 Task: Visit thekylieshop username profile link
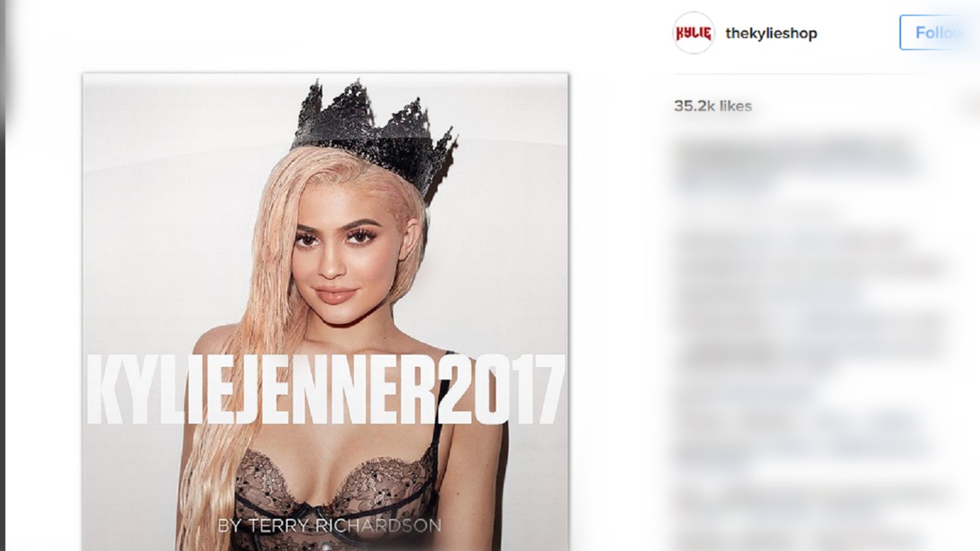pos(771,33)
